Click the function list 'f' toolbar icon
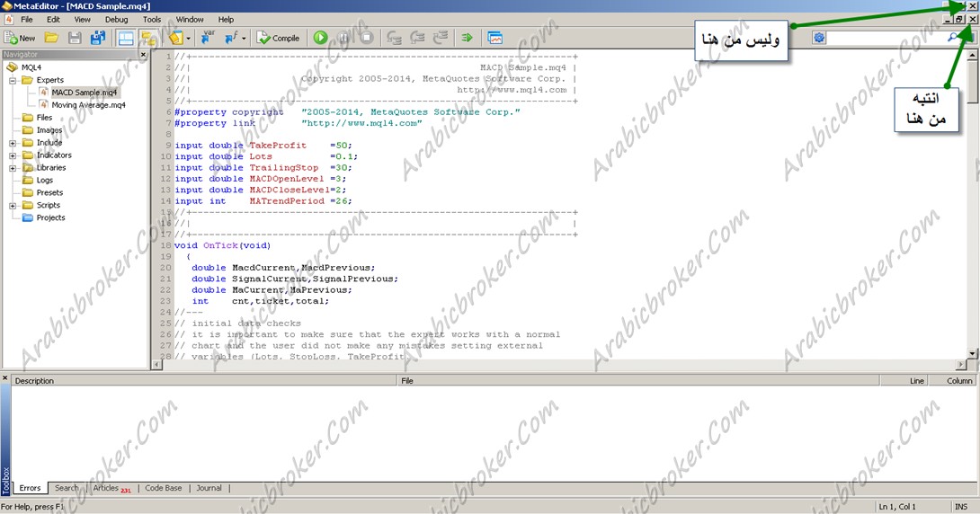 [231, 38]
